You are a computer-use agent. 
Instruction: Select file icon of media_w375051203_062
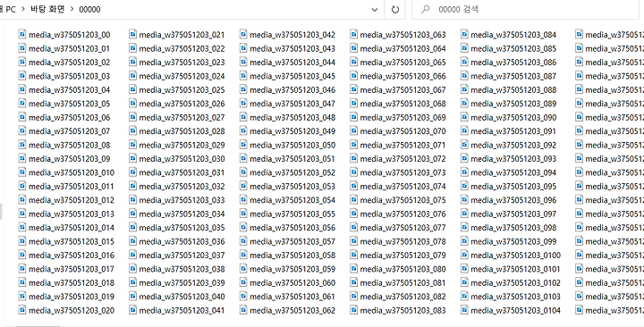[x=243, y=310]
